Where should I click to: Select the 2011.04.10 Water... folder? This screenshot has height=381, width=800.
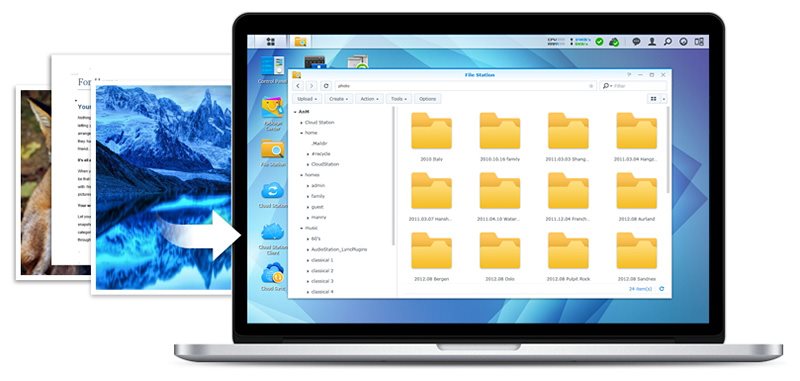(x=500, y=191)
